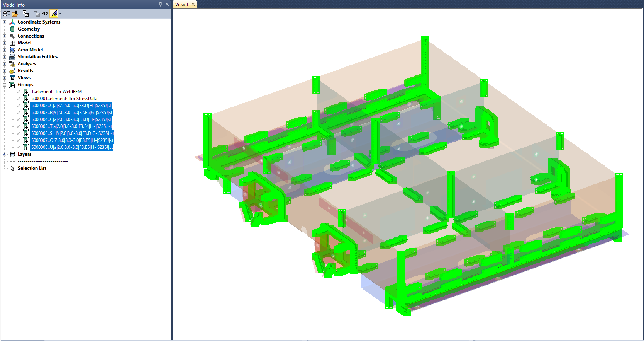Viewport: 644px width, 341px height.
Task: Select 1..elements for WeldFEM group
Action: (x=56, y=92)
